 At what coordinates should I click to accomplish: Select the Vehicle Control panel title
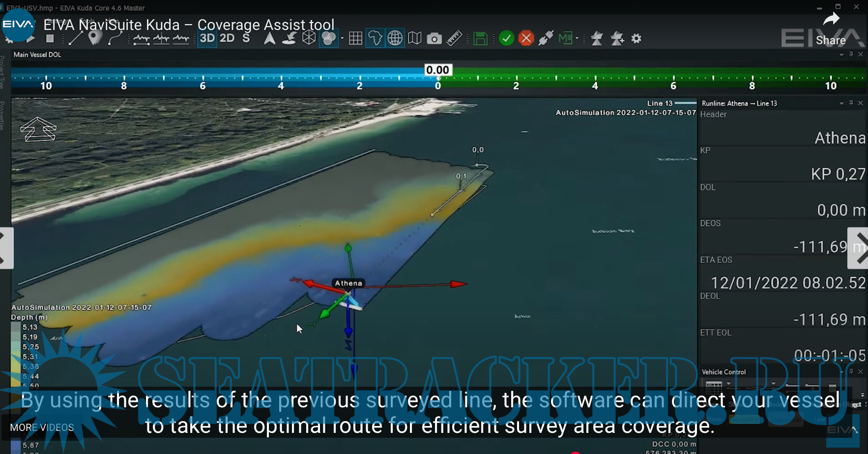click(x=723, y=372)
